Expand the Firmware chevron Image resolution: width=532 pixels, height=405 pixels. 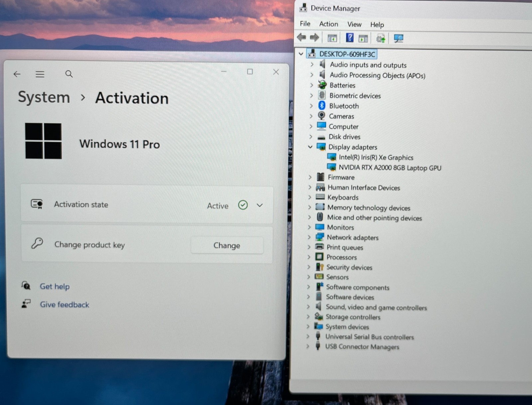point(310,177)
